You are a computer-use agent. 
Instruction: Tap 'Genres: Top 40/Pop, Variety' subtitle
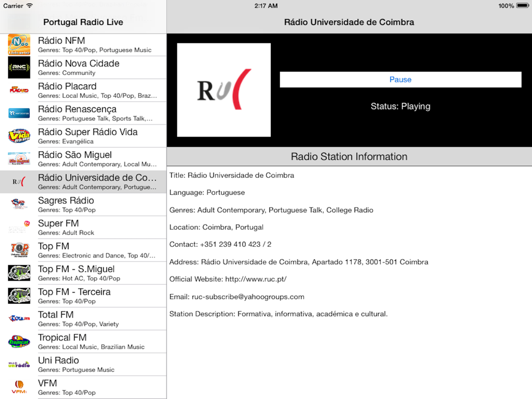[x=78, y=324]
